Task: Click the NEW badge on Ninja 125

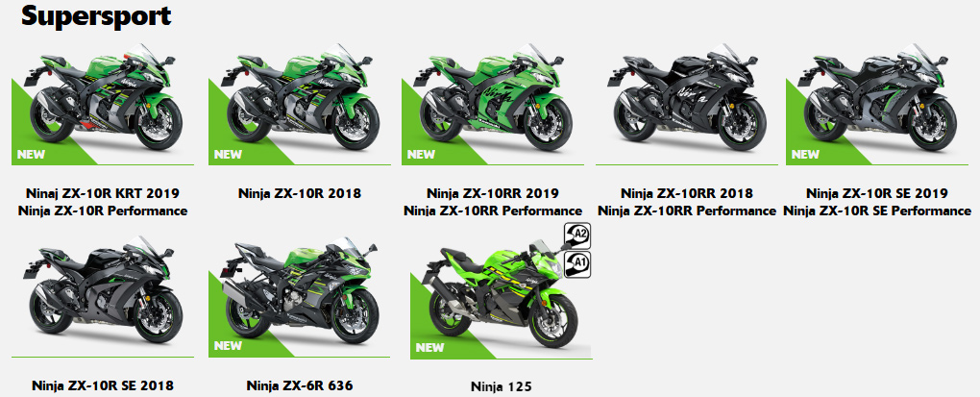Action: (x=430, y=348)
